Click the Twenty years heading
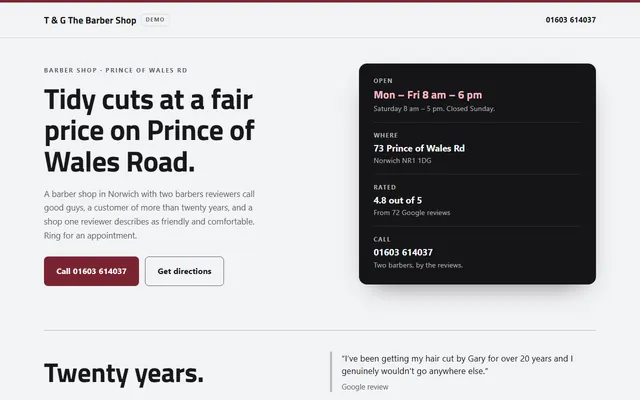The height and width of the screenshot is (400, 640). point(124,373)
